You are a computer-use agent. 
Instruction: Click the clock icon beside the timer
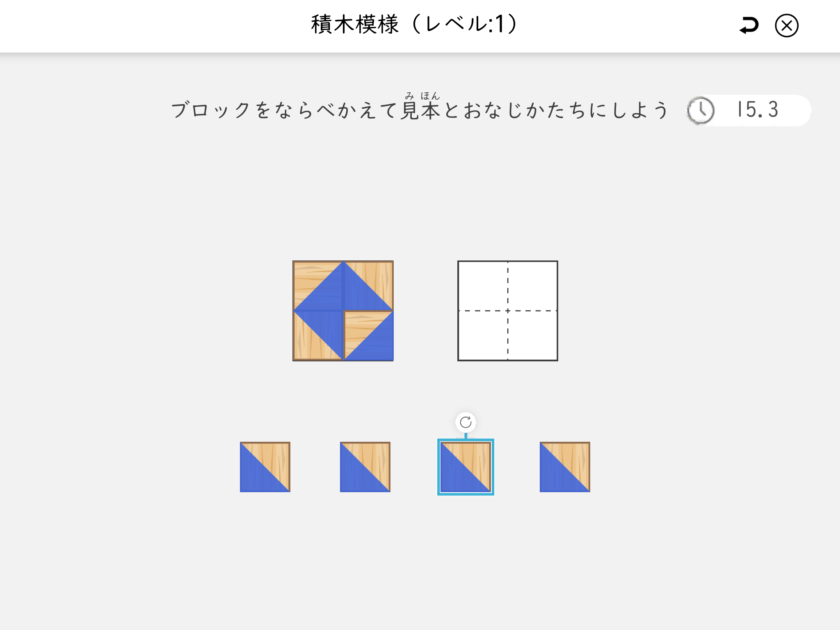[701, 110]
